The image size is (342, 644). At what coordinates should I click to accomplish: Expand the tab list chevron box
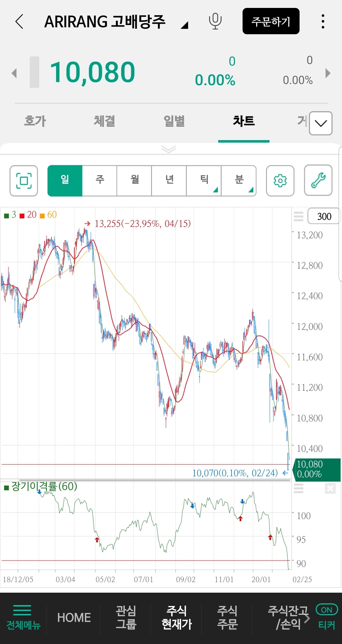(321, 123)
